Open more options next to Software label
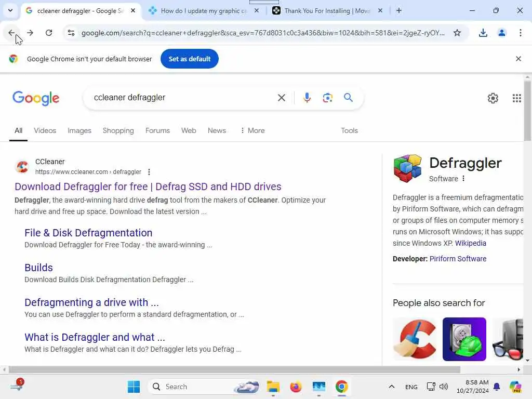 [x=463, y=179]
